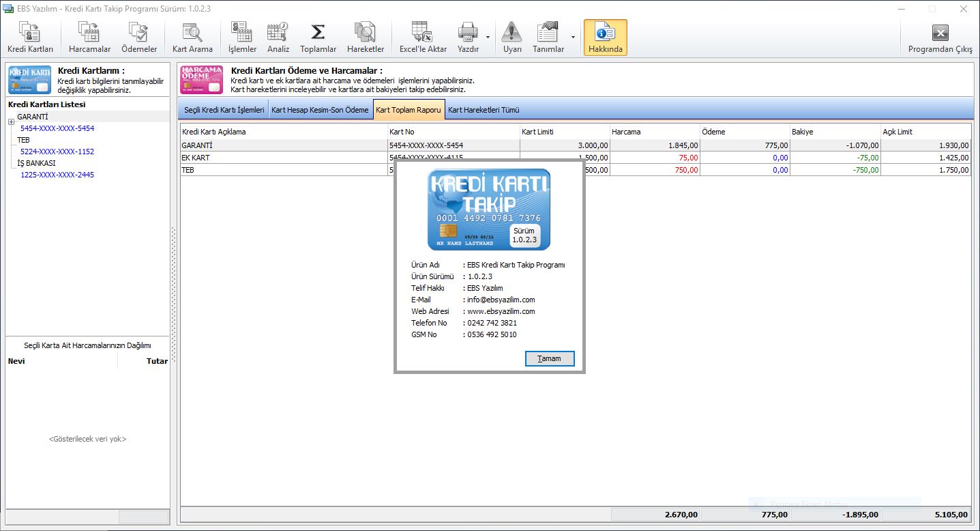Sort by Harcama column header
The height and width of the screenshot is (531, 980).
pos(655,132)
